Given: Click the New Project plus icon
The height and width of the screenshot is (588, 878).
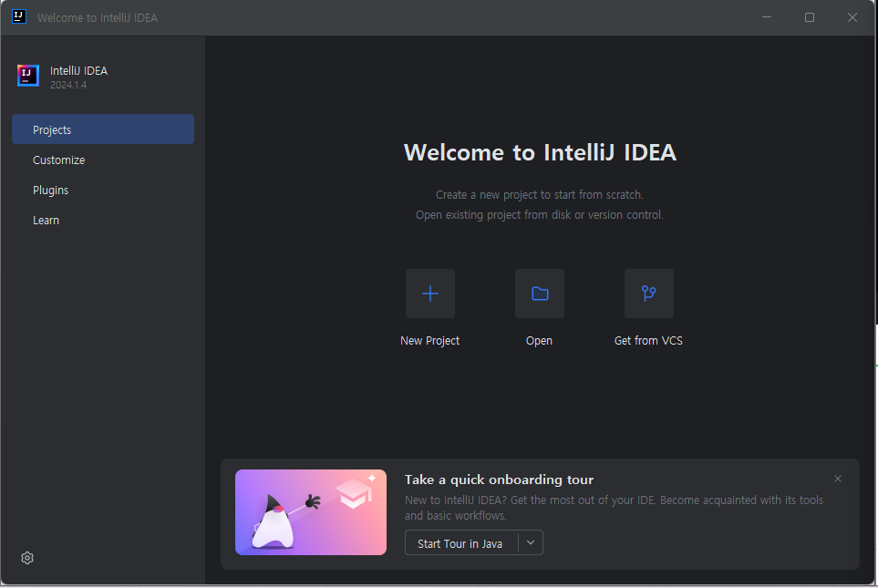Looking at the screenshot, I should pyautogui.click(x=430, y=294).
